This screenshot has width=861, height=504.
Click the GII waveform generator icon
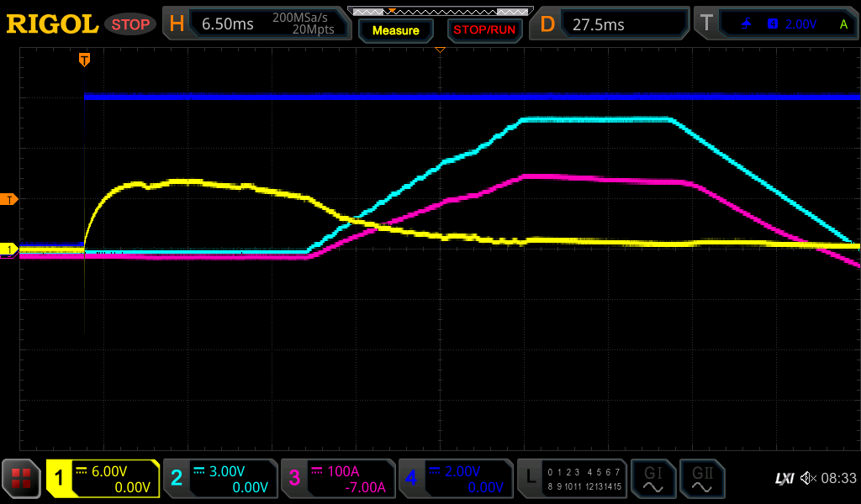click(701, 479)
